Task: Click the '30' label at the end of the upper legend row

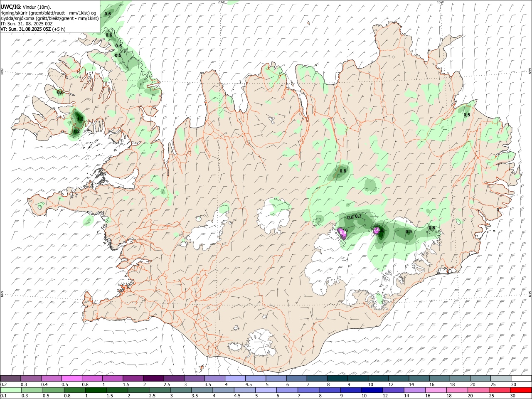Action: pyautogui.click(x=514, y=384)
